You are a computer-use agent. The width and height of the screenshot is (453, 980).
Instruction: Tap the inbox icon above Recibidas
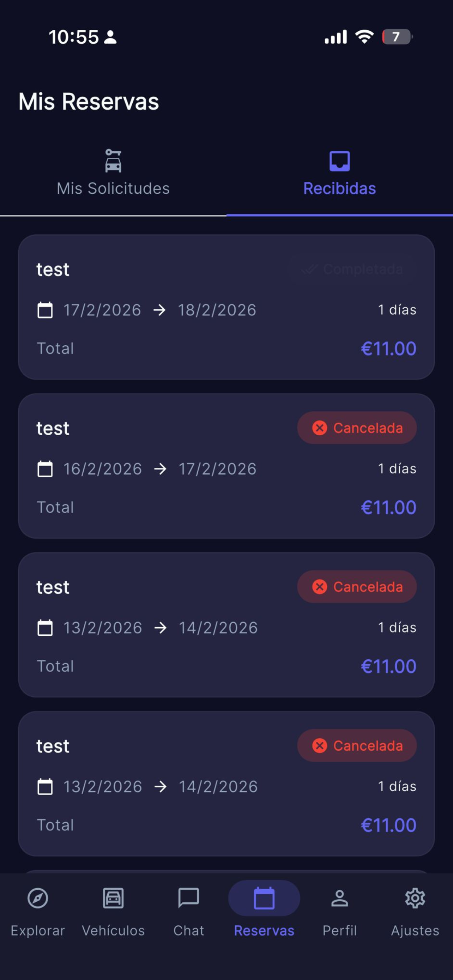click(339, 161)
